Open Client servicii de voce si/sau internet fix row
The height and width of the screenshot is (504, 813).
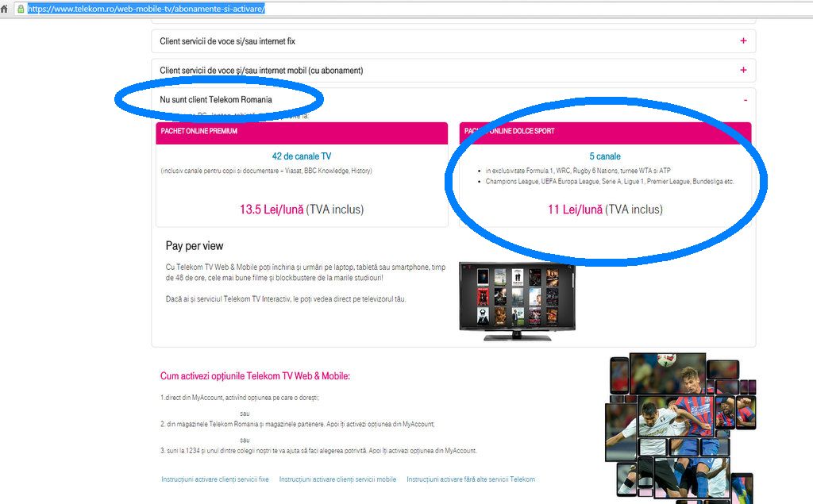point(453,41)
